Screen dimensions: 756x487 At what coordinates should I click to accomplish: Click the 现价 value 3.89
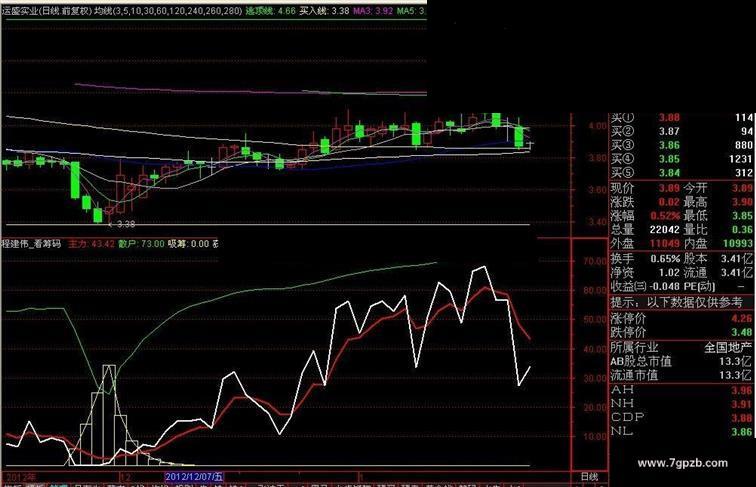[x=669, y=188]
